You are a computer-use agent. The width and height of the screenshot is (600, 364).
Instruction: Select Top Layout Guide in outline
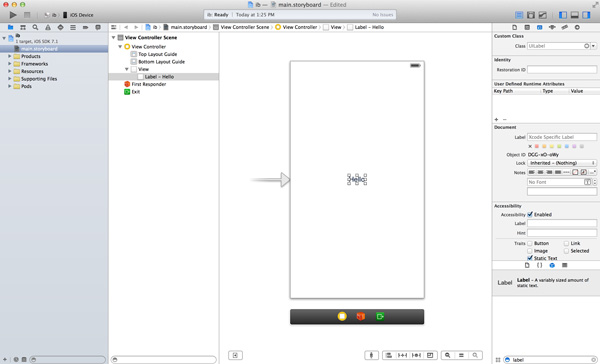click(x=158, y=54)
